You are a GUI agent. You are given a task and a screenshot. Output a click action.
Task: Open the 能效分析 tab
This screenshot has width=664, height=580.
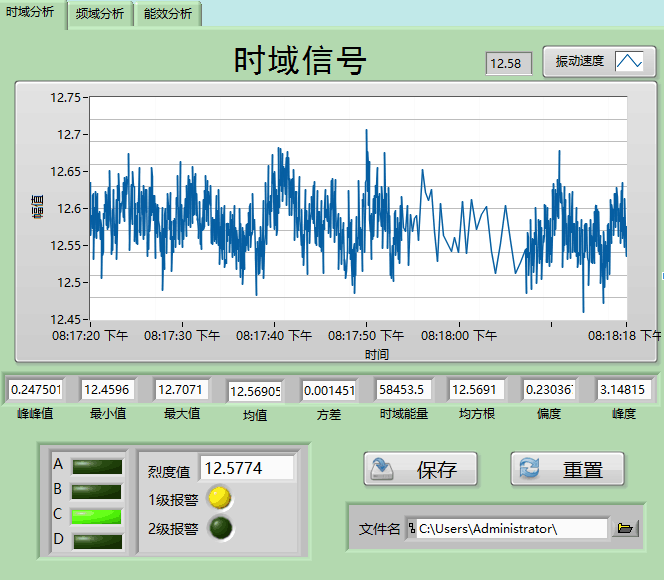click(168, 14)
